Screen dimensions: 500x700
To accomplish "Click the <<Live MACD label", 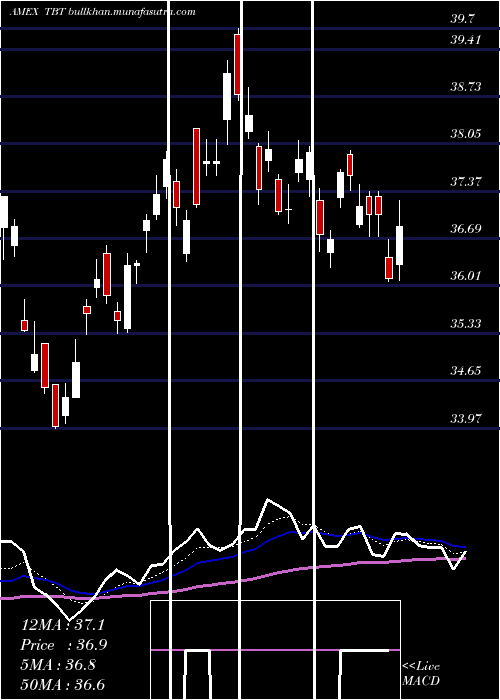I will click(x=421, y=674).
